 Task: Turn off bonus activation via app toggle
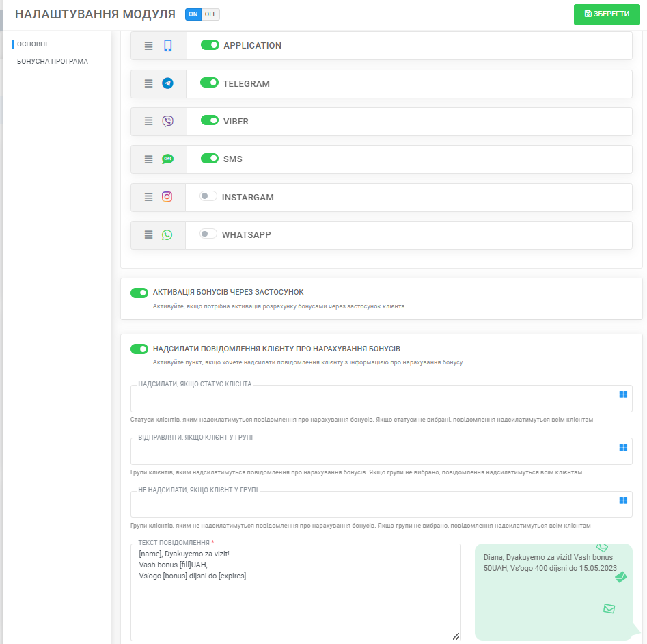(139, 293)
